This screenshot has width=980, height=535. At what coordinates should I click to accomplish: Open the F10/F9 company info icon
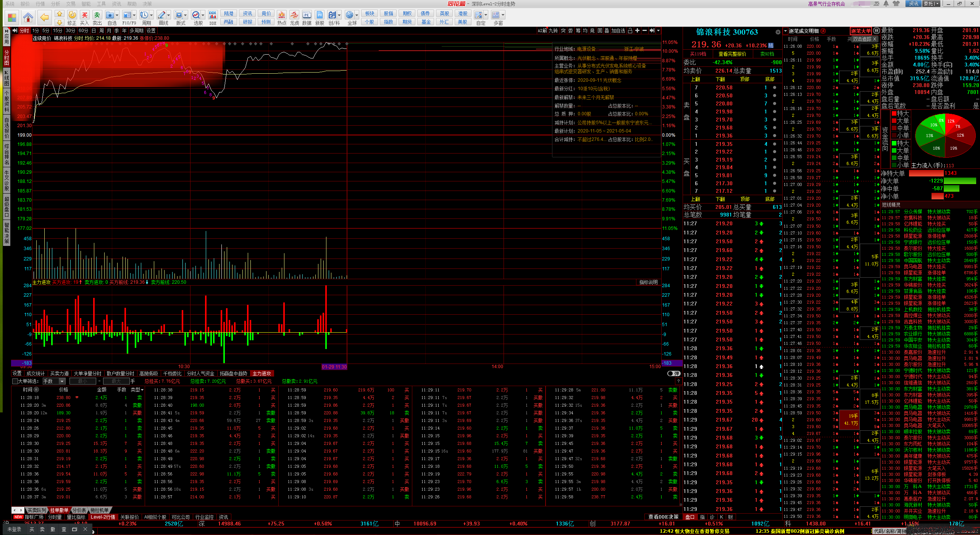coord(127,15)
